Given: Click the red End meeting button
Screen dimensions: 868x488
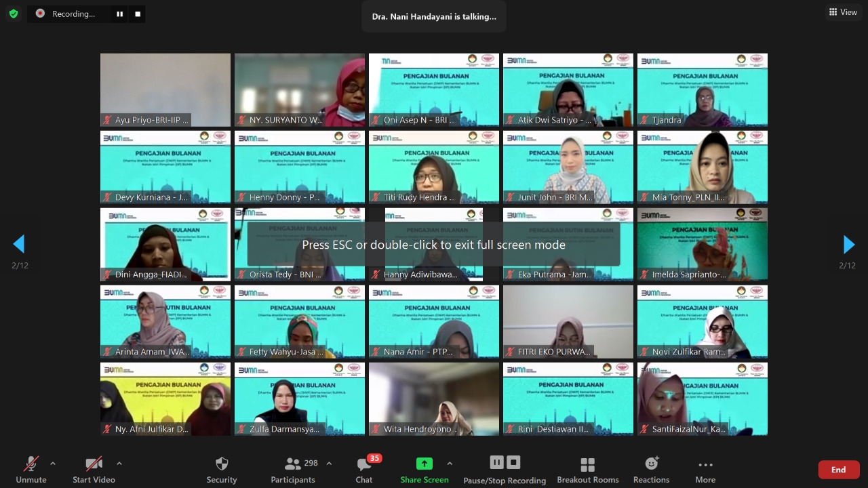Looking at the screenshot, I should [838, 470].
